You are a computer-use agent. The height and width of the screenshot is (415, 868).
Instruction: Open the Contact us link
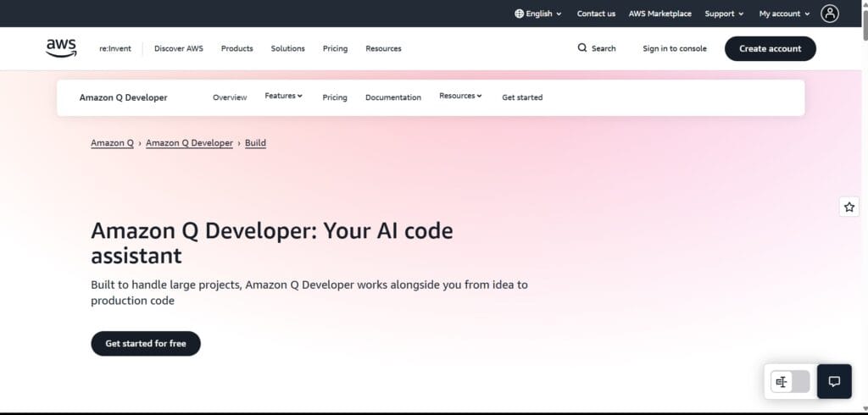point(596,14)
